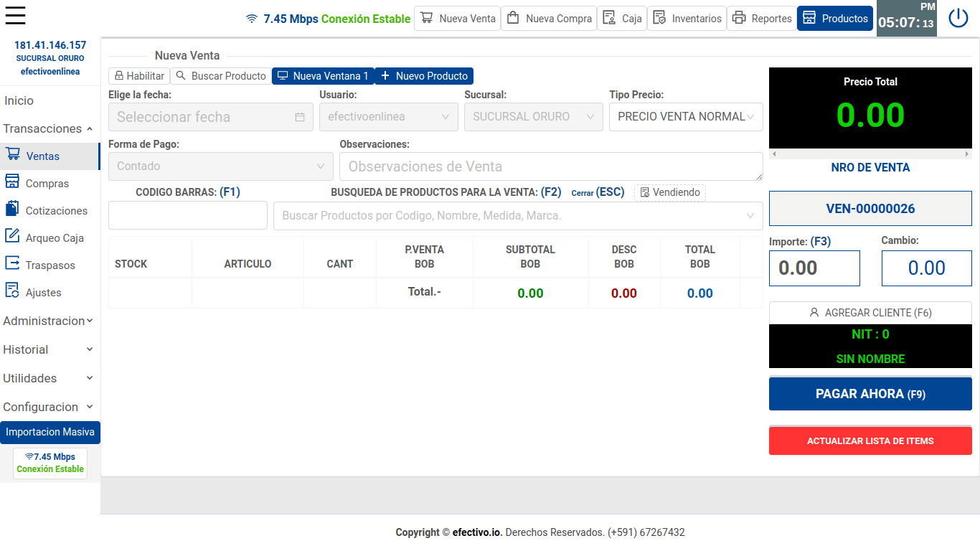Click the wifi icon in top bar
The height and width of the screenshot is (551, 980).
252,19
